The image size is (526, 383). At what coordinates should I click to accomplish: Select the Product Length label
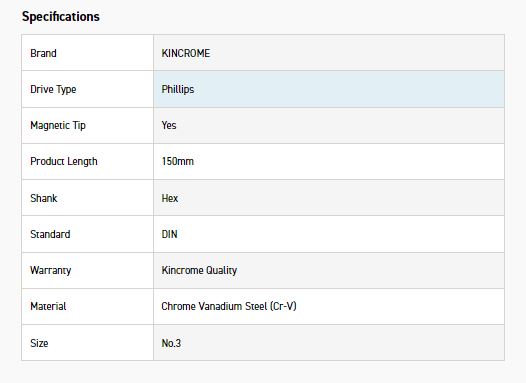[64, 161]
